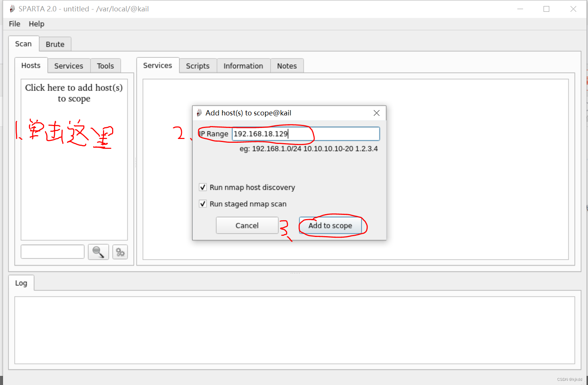Open the File menu

[x=14, y=24]
